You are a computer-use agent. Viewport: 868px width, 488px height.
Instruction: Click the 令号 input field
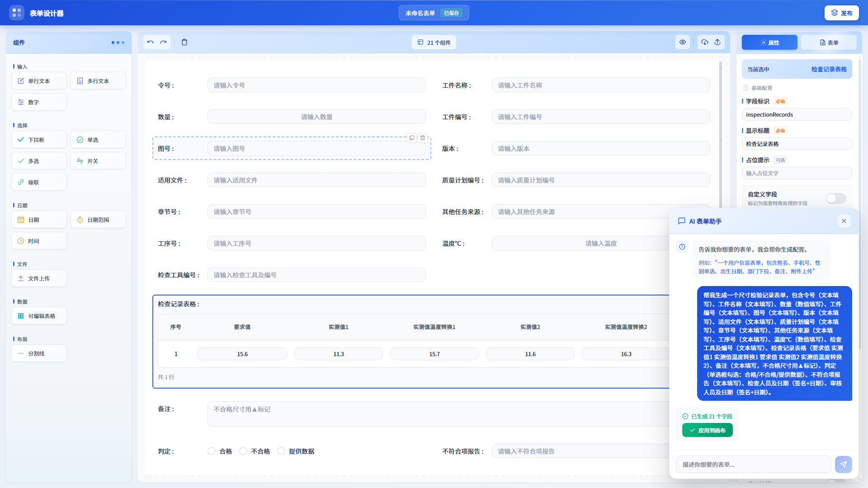(316, 85)
